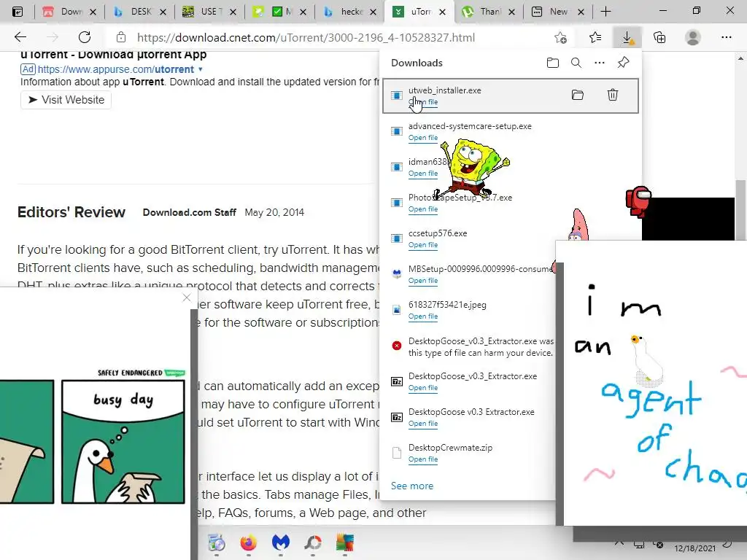The height and width of the screenshot is (560, 747).
Task: Go back using the browser back arrow
Action: 20,37
